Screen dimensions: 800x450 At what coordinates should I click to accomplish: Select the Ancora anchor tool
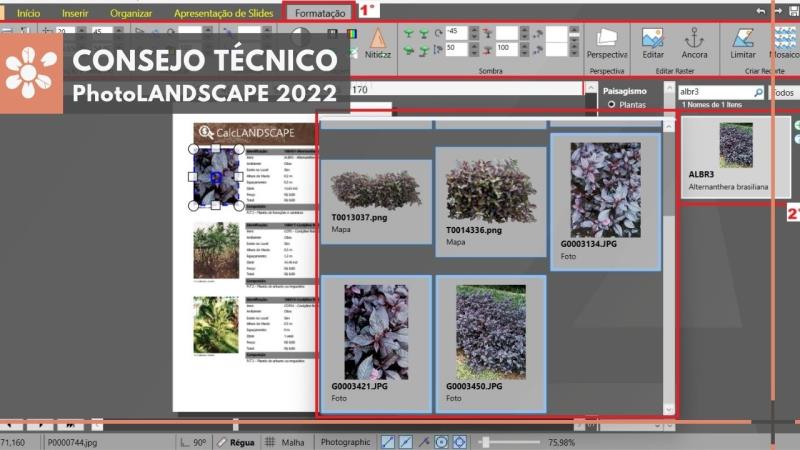coord(694,43)
